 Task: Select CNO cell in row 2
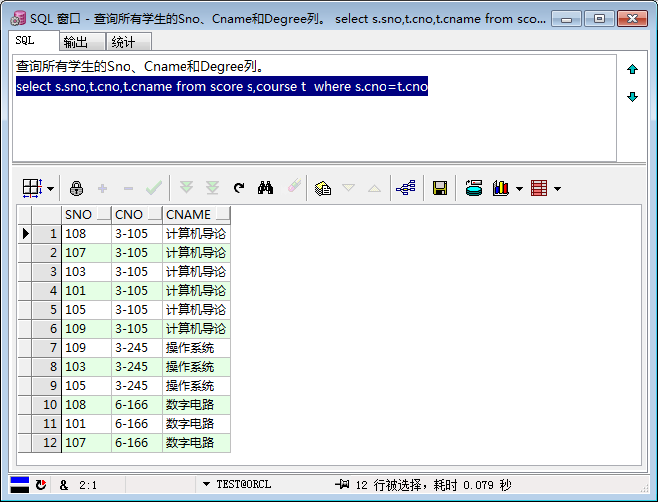coord(137,253)
